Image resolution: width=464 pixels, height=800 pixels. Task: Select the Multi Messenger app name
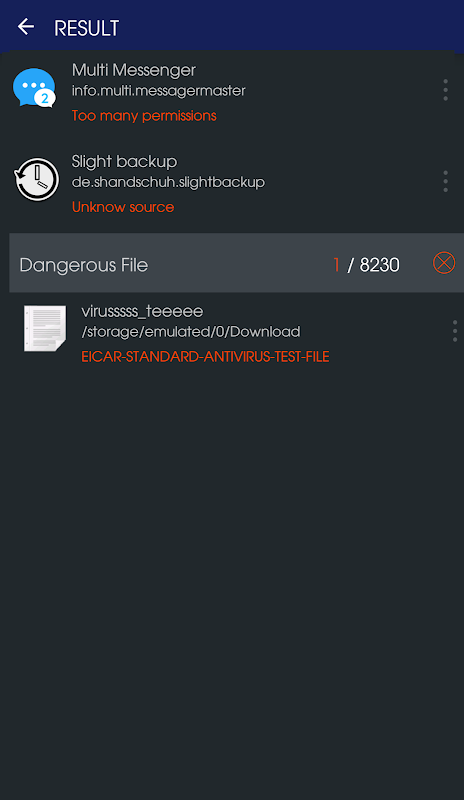point(134,70)
